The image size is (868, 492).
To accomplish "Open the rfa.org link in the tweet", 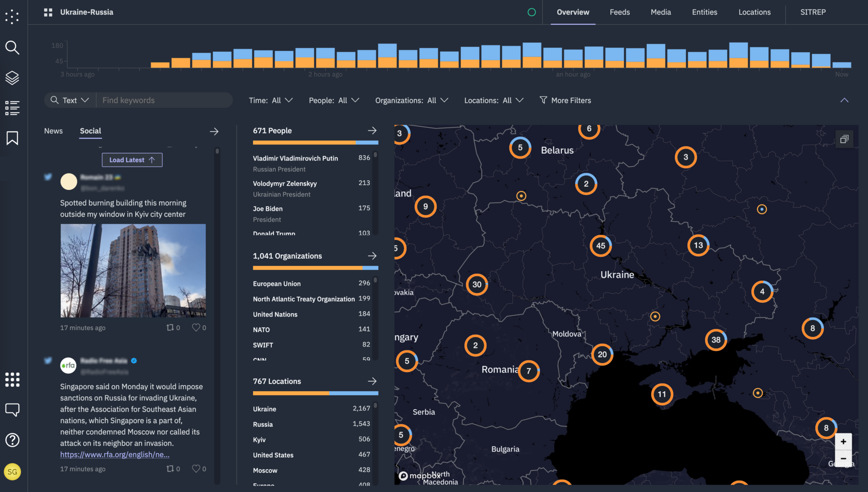I will (x=115, y=454).
